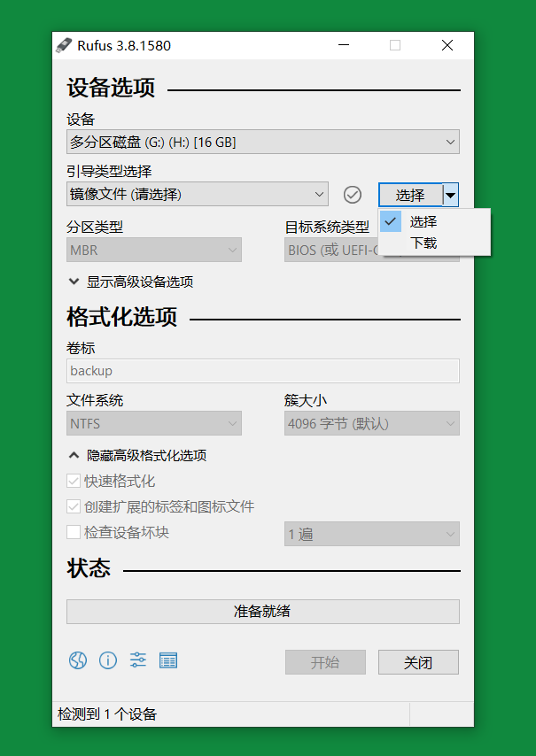Click the 开始 button

325,662
